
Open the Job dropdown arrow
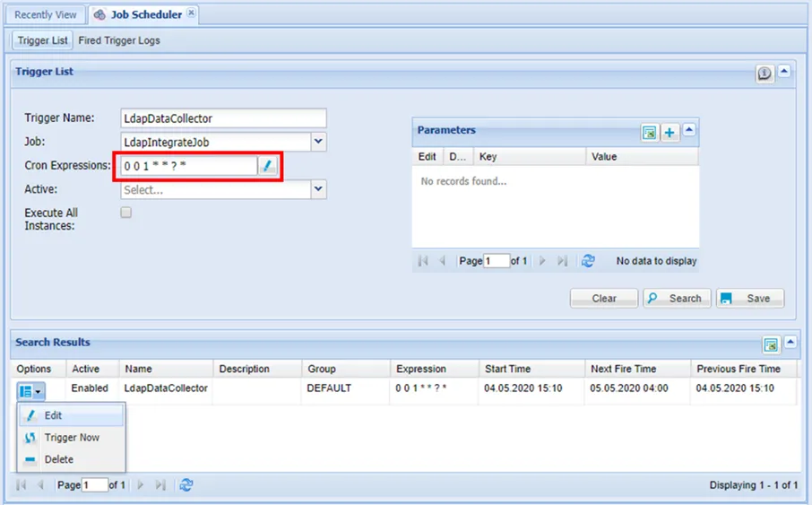click(318, 142)
